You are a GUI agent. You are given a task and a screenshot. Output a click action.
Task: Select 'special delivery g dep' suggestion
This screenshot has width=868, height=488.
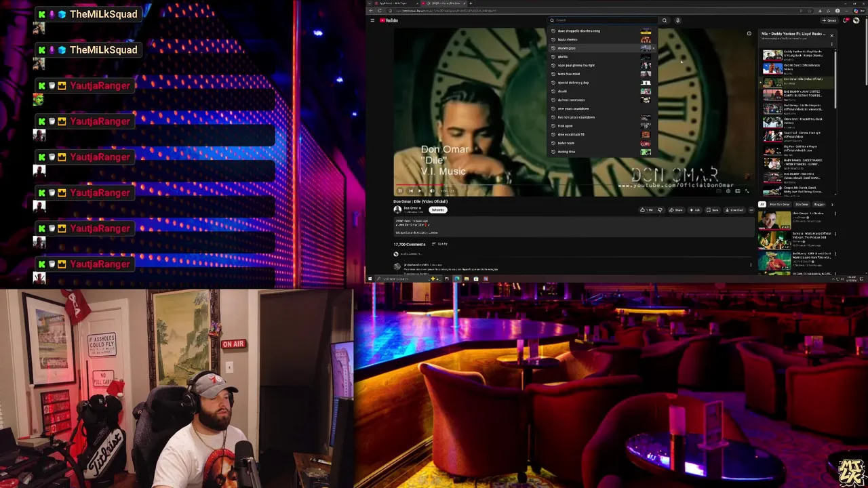click(601, 83)
